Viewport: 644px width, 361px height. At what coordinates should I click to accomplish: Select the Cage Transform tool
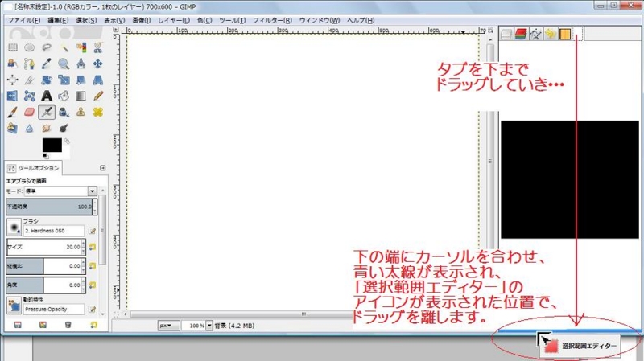point(29,96)
